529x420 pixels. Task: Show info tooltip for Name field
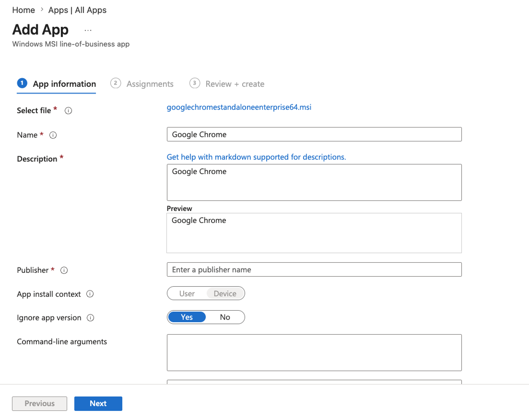[x=53, y=135]
